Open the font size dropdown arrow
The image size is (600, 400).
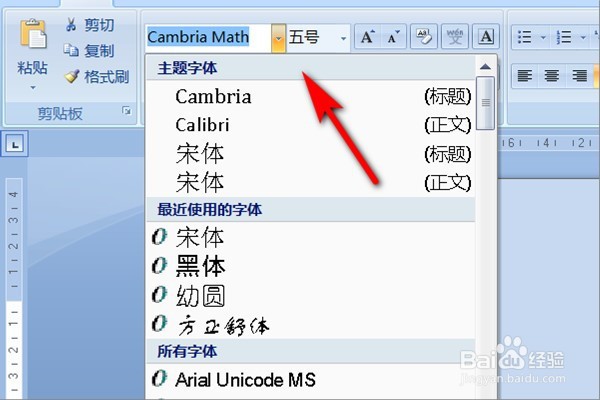coord(343,38)
